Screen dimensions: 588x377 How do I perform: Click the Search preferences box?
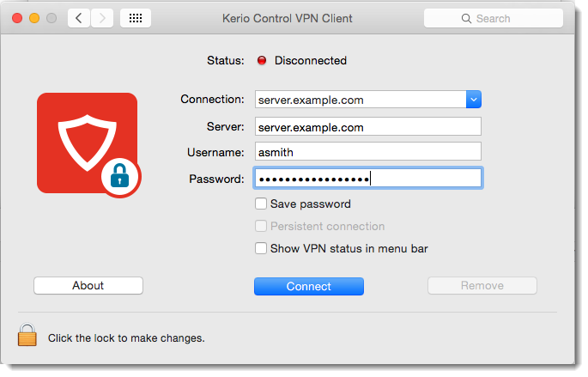click(493, 18)
